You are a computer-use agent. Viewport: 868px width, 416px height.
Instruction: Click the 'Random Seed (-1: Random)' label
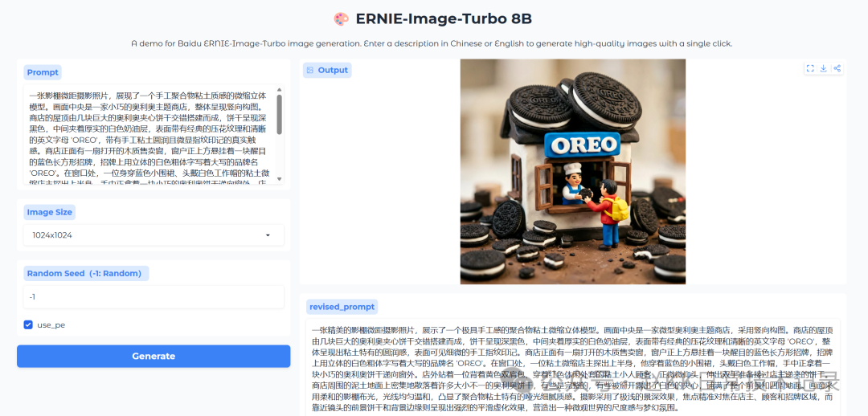[84, 273]
